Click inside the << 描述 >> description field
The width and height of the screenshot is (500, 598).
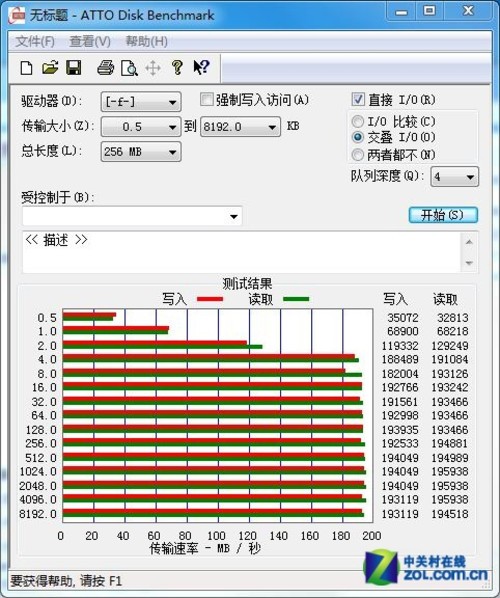point(241,252)
